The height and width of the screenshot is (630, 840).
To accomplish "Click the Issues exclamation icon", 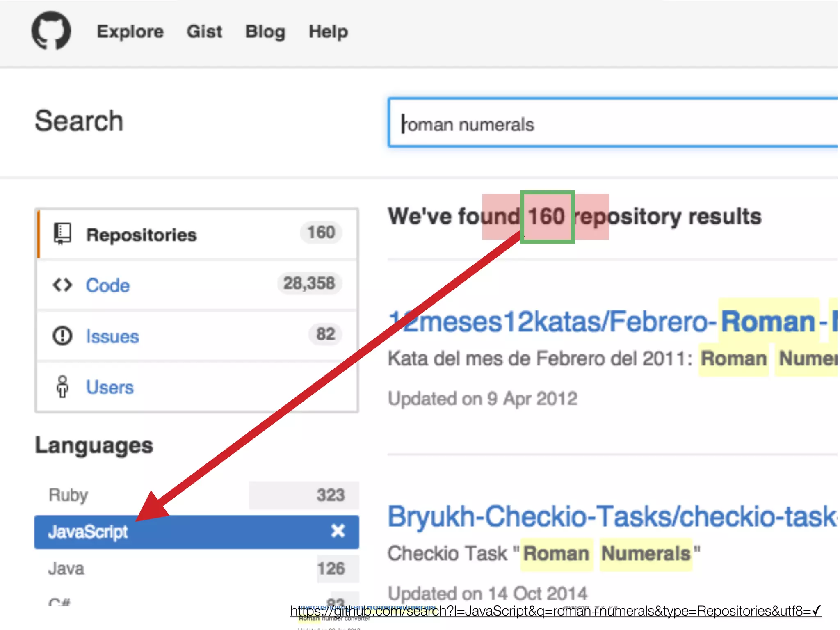I will 62,336.
